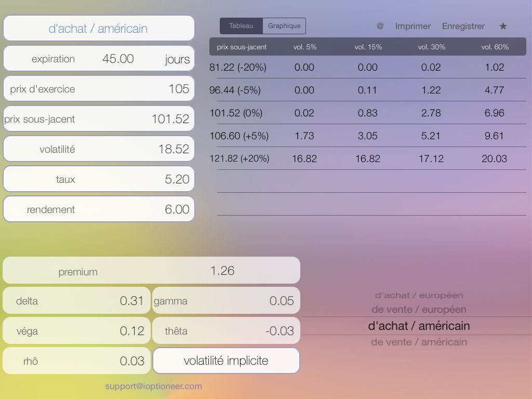The height and width of the screenshot is (399, 532).
Task: Toggle the expiration unit jours
Action: click(x=177, y=59)
